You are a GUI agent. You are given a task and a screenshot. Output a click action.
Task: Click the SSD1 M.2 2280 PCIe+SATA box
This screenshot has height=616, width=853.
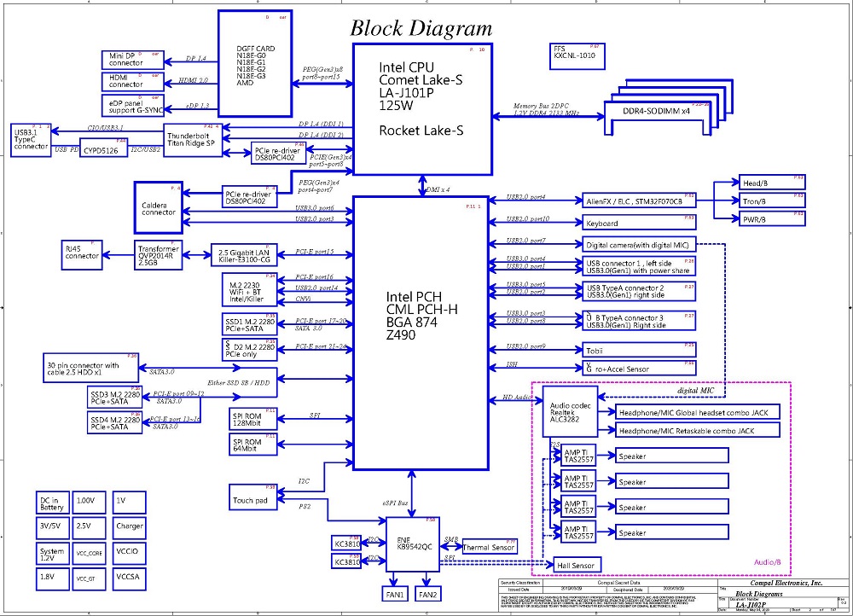250,323
